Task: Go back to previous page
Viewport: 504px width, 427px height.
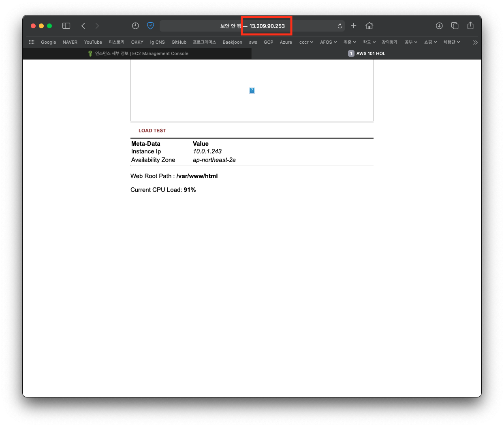Action: pos(83,26)
